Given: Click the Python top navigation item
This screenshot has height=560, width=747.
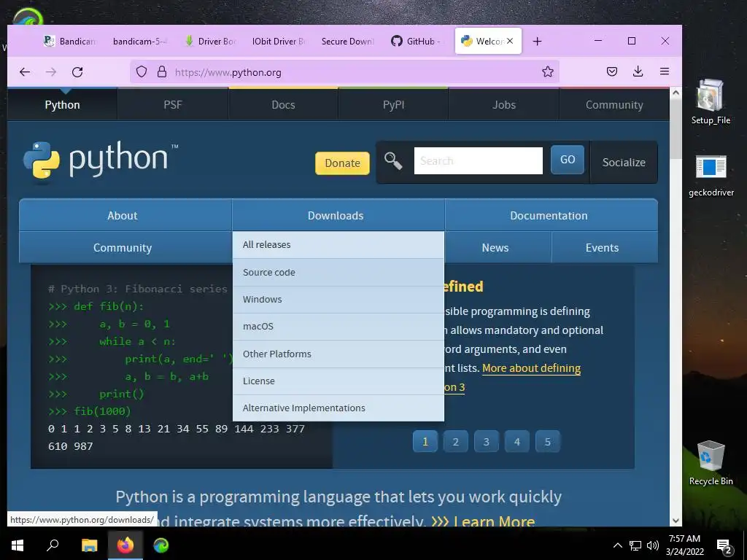Looking at the screenshot, I should tap(63, 104).
